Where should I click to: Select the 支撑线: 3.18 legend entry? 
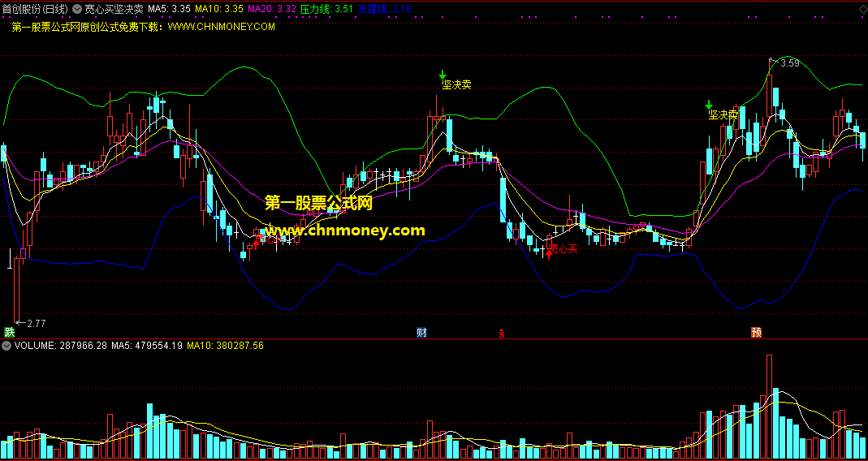coord(385,10)
